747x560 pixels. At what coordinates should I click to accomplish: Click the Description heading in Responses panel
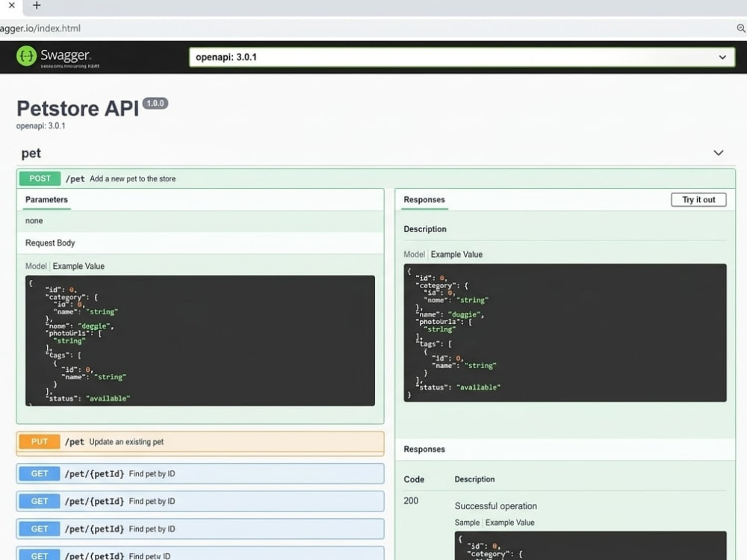click(425, 229)
